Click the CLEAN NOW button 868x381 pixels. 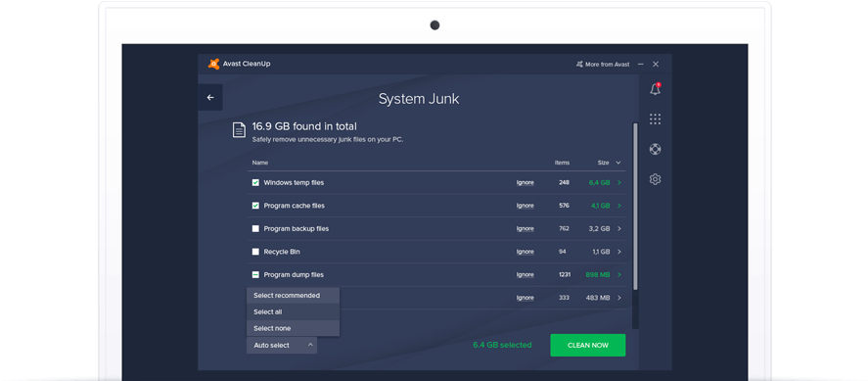[x=588, y=345]
